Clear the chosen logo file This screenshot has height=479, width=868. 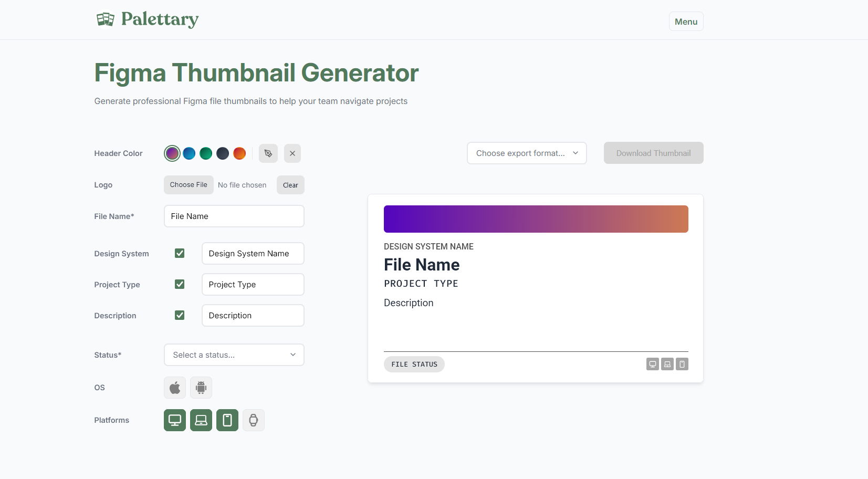pos(290,184)
